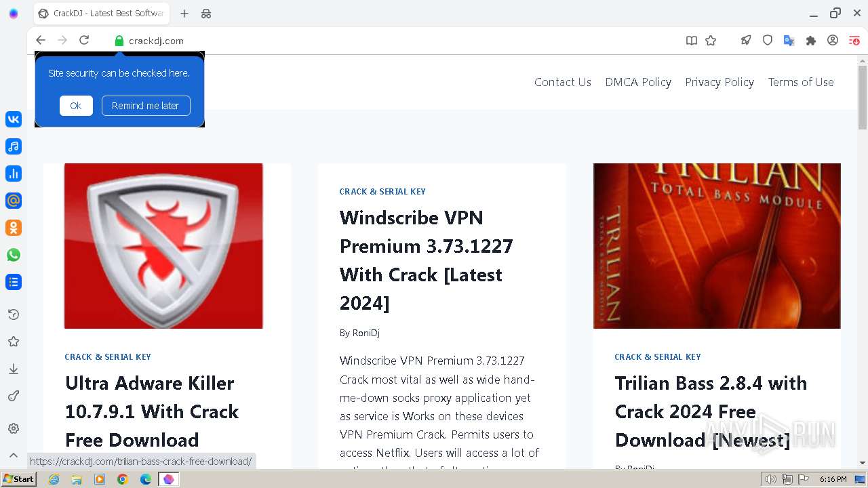Image resolution: width=868 pixels, height=488 pixels.
Task: Open media player from taskbar
Action: [100, 479]
